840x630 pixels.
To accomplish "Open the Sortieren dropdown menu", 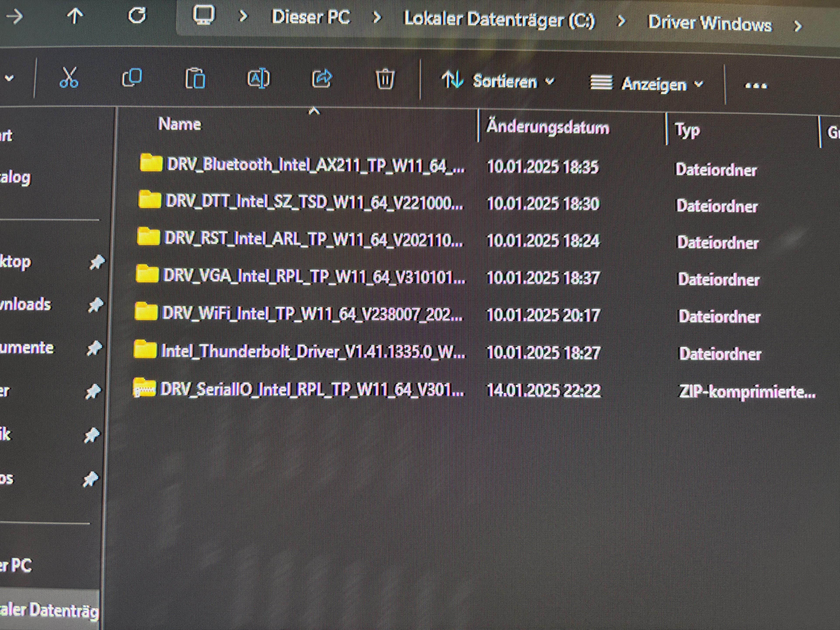I will point(498,81).
